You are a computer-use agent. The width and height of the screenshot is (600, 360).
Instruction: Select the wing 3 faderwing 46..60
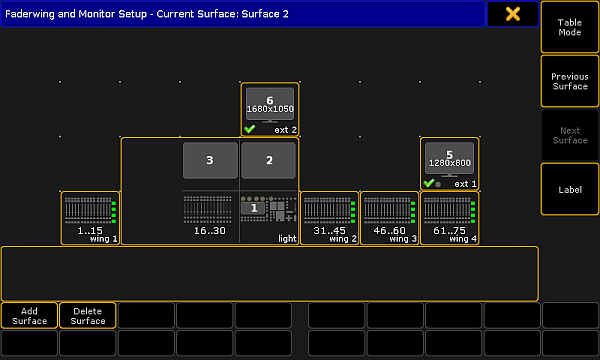point(390,218)
